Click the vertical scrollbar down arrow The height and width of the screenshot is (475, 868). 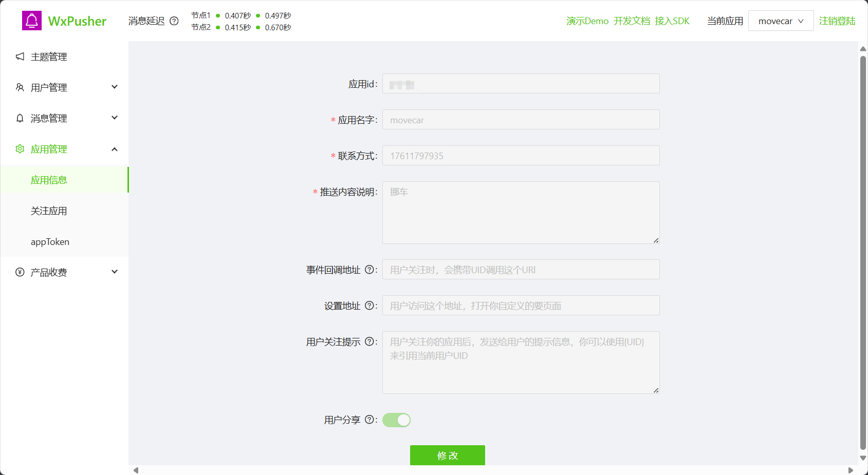click(863, 458)
